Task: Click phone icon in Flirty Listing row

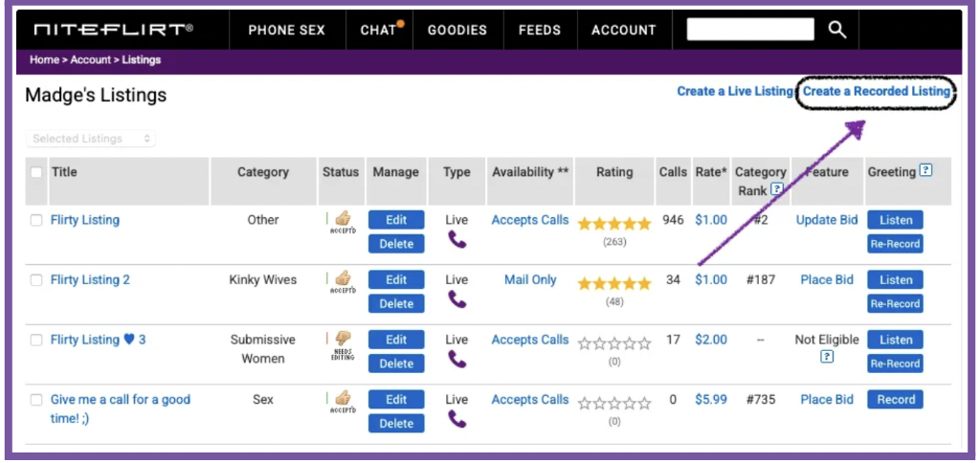Action: tap(457, 240)
